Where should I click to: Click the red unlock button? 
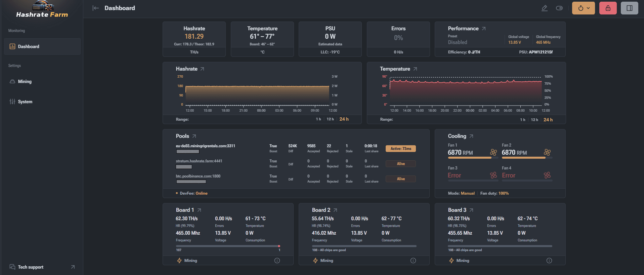point(608,8)
